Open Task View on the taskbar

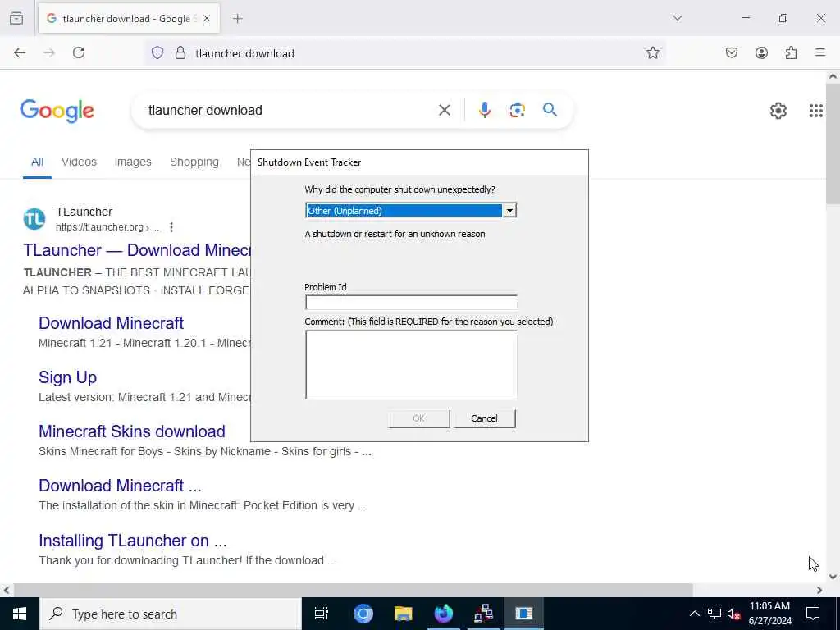(x=322, y=614)
